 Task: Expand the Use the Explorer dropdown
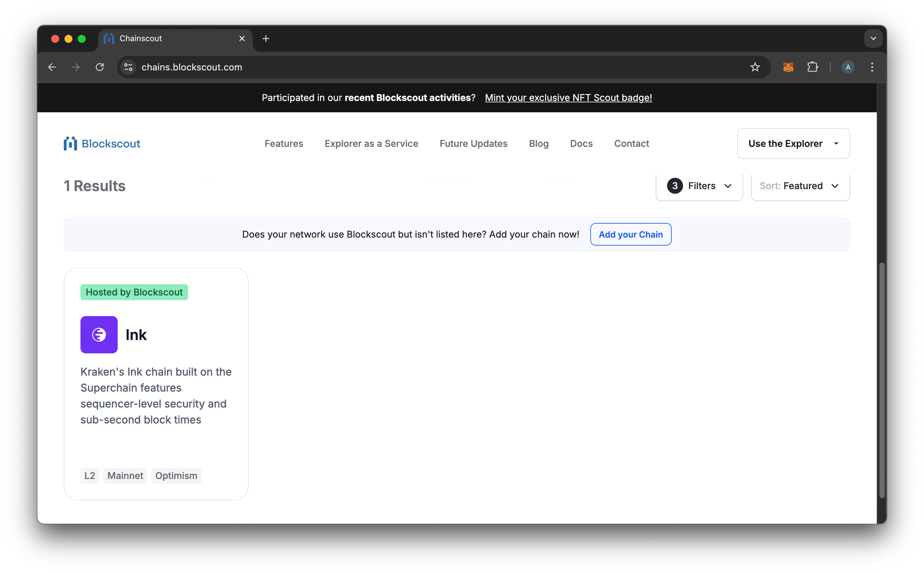[793, 143]
